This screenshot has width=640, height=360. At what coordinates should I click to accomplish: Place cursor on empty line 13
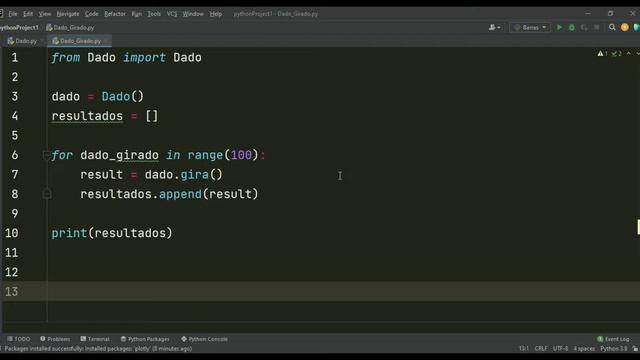point(343,291)
